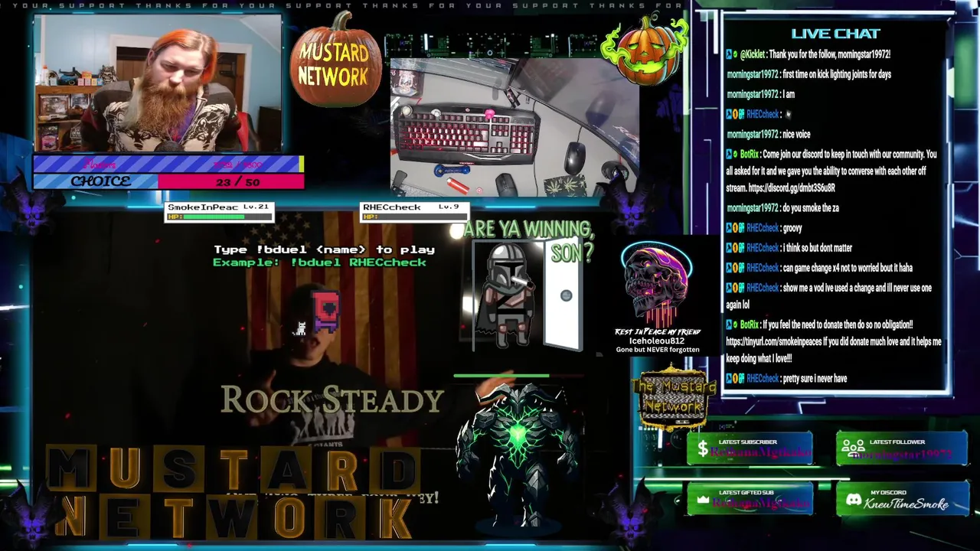Click the LIVE CHAT header

(x=835, y=34)
